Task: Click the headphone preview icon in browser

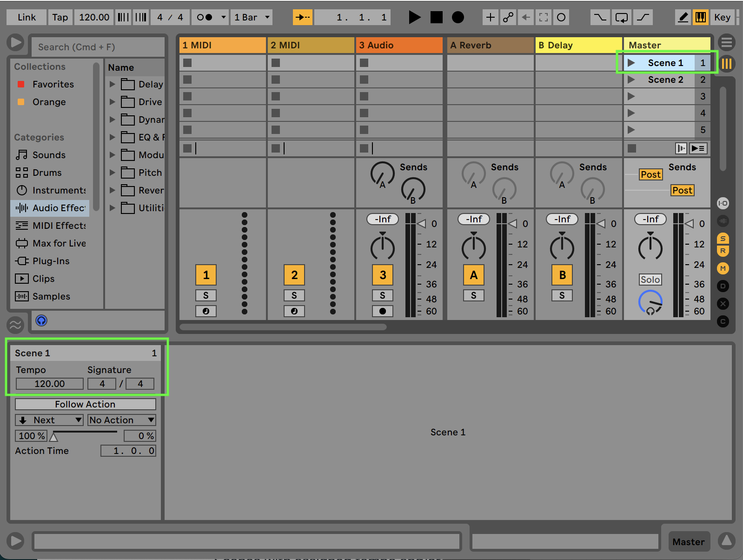Action: [x=41, y=320]
